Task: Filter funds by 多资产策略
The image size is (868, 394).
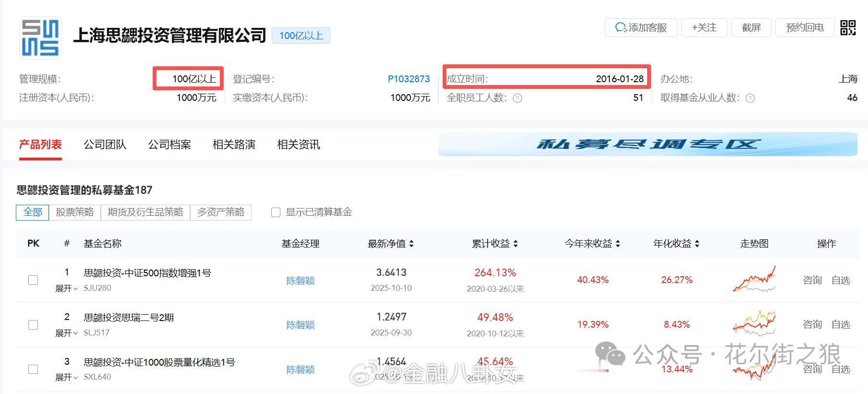Action: coord(221,212)
